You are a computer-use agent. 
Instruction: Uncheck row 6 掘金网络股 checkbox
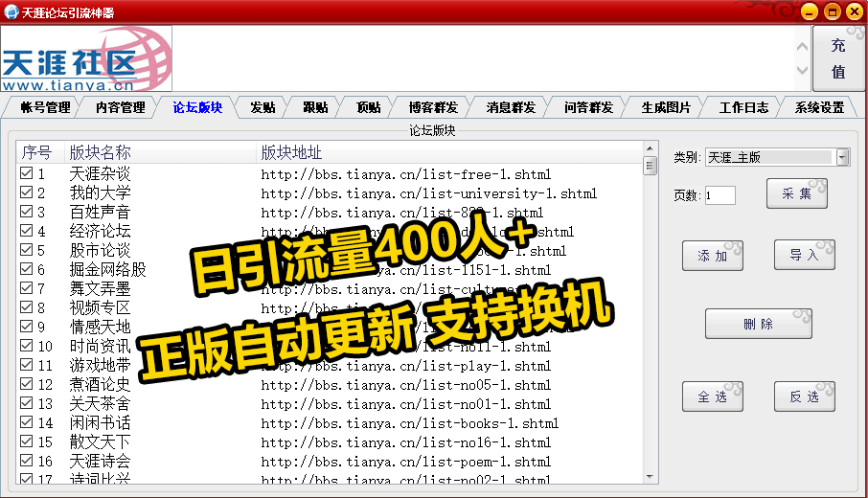pos(26,268)
